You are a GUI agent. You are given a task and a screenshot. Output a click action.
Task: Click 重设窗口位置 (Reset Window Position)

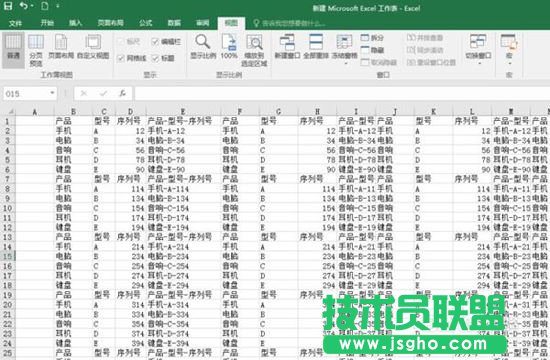(x=431, y=62)
